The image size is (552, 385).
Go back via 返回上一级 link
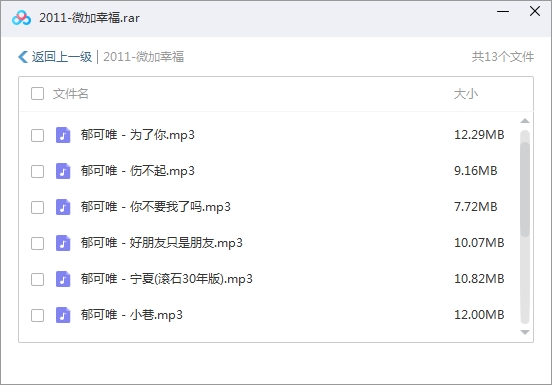[x=62, y=57]
